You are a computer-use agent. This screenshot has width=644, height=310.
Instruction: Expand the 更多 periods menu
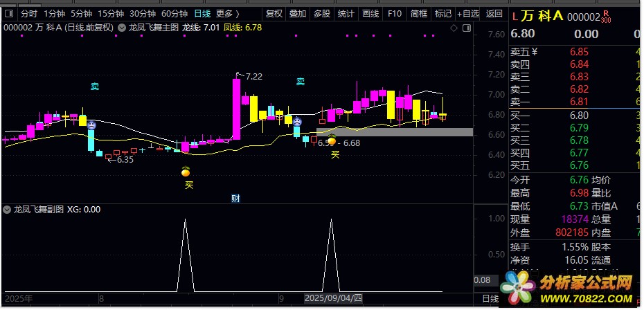228,14
